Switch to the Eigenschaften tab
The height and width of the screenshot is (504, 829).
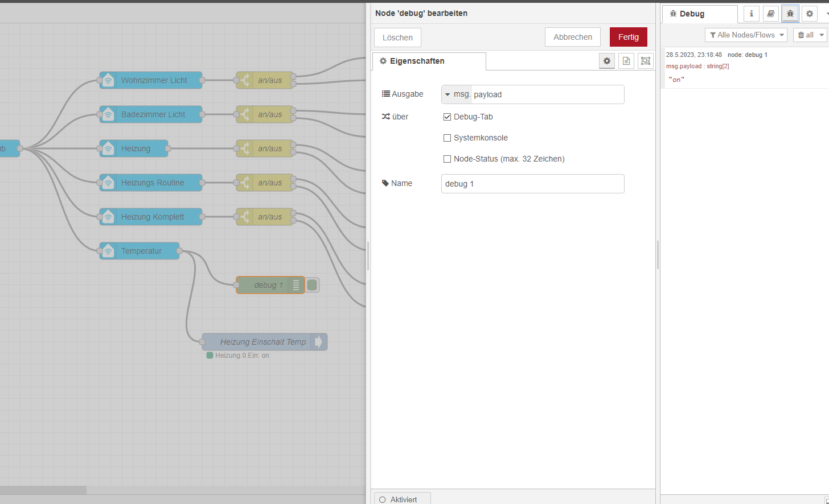429,61
